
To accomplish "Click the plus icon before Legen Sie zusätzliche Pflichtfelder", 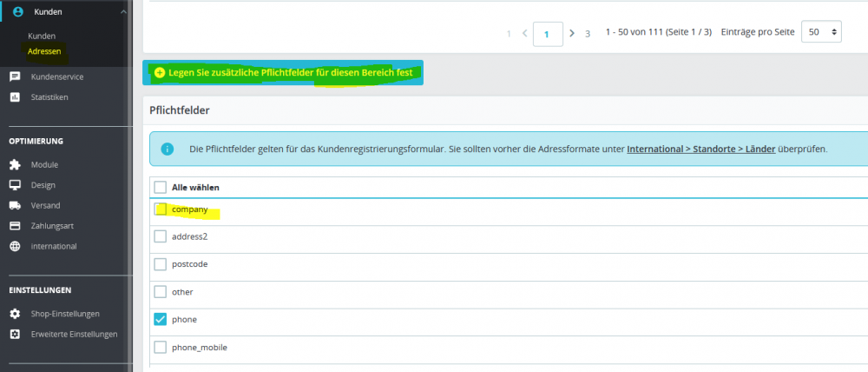I will pyautogui.click(x=160, y=73).
